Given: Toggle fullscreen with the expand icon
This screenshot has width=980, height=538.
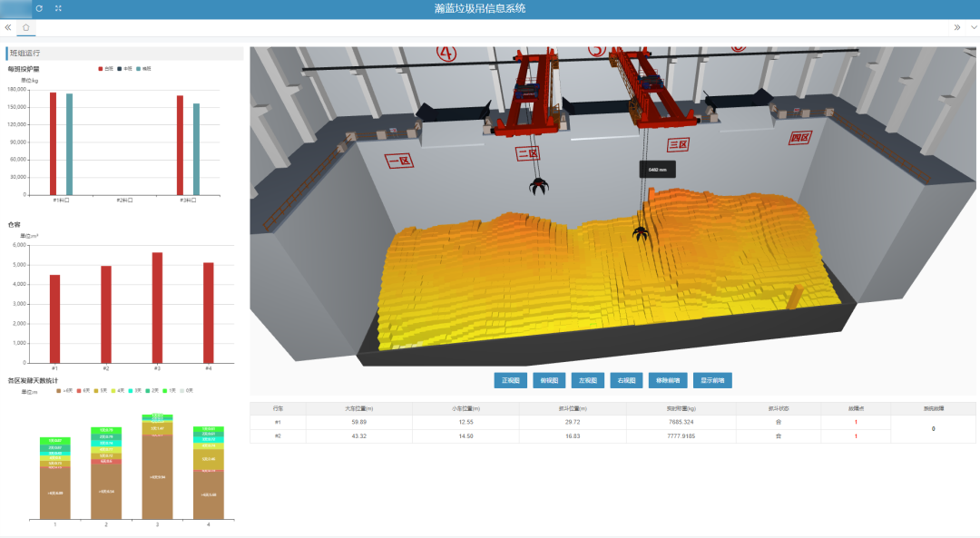Looking at the screenshot, I should coord(59,8).
